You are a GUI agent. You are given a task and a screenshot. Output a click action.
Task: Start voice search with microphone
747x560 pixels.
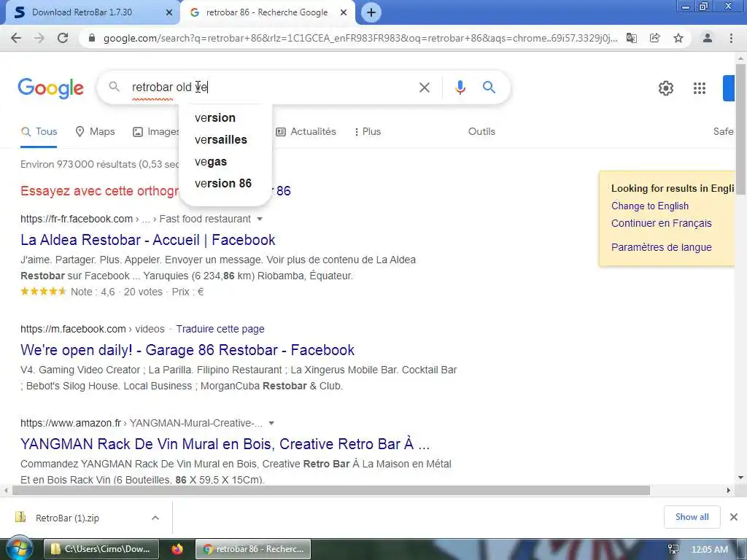pos(460,87)
